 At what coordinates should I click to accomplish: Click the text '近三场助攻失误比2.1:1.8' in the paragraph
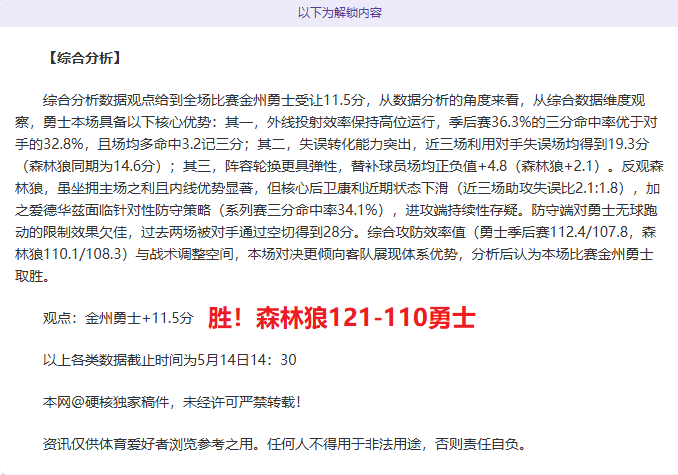540,188
